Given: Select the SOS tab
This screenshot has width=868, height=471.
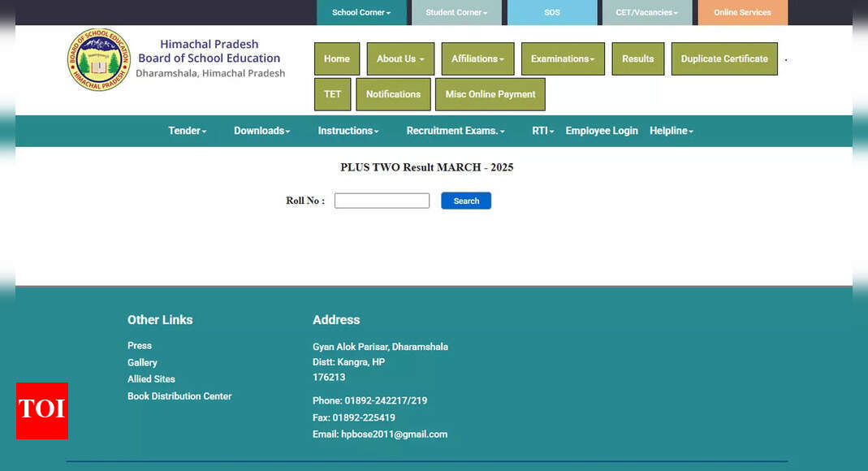Looking at the screenshot, I should [x=551, y=13].
